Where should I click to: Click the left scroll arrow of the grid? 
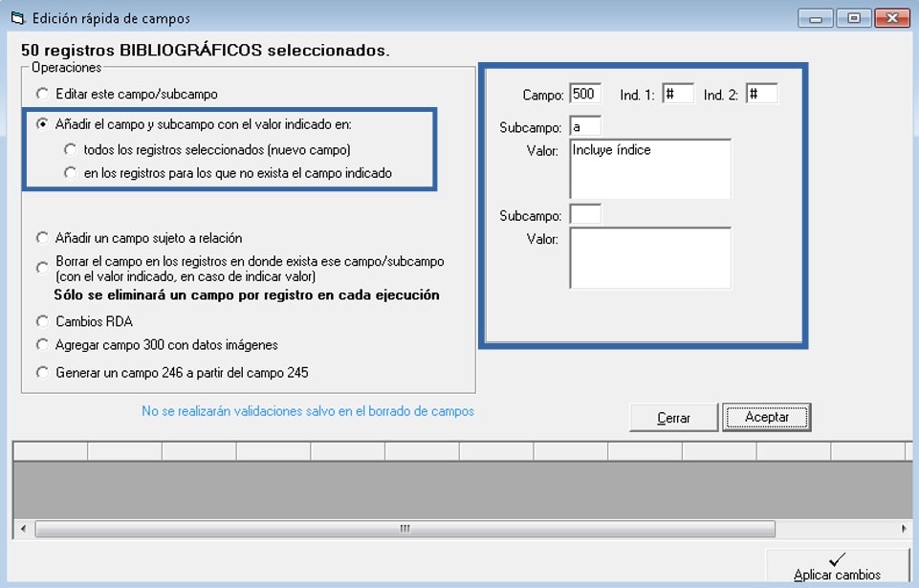tap(24, 528)
